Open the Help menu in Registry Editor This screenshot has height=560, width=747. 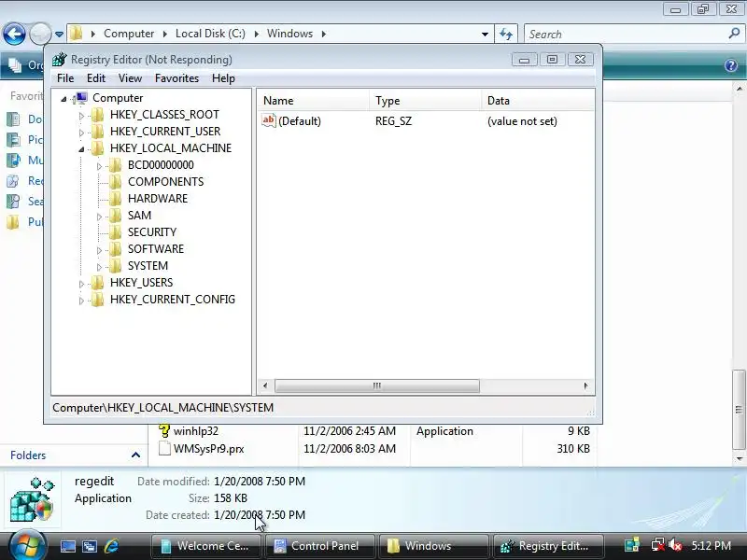pos(223,78)
